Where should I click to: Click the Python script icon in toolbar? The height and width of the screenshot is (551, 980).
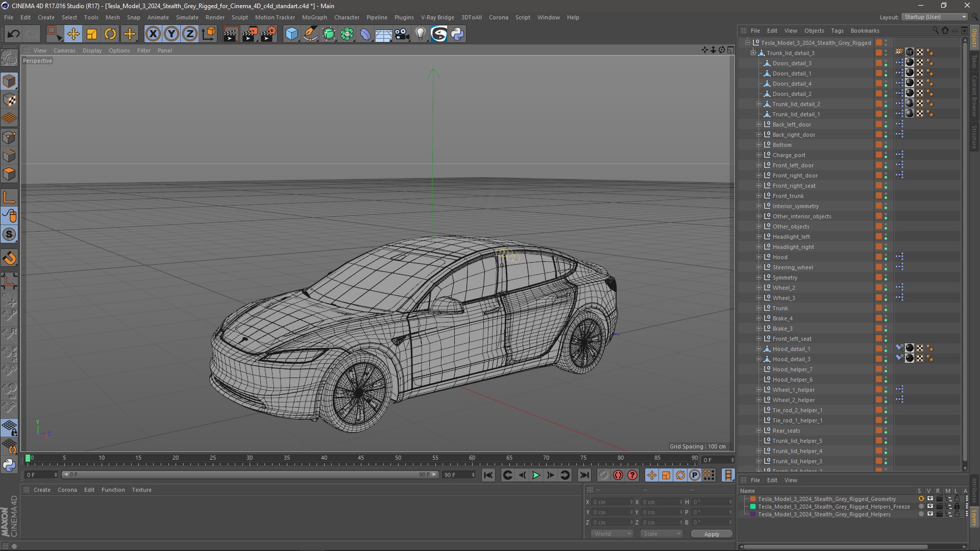tap(458, 34)
